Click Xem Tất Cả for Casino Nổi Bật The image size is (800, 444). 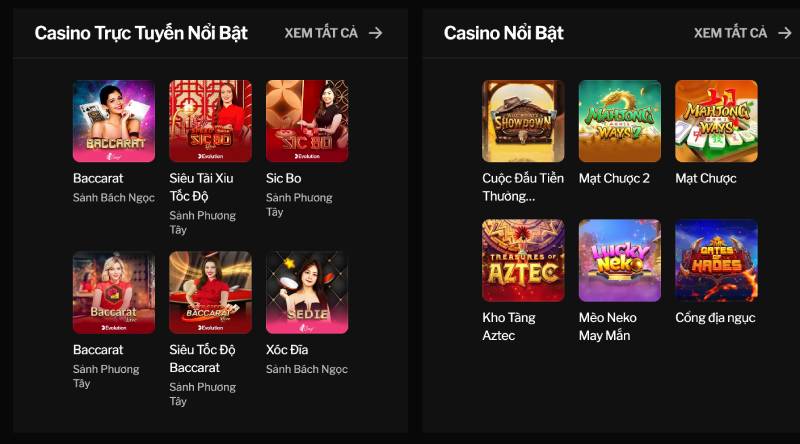(730, 33)
